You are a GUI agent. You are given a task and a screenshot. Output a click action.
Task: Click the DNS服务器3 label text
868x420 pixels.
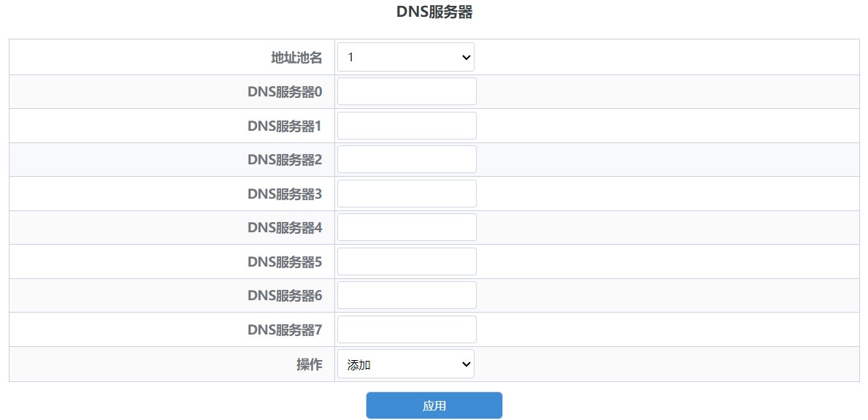click(285, 194)
